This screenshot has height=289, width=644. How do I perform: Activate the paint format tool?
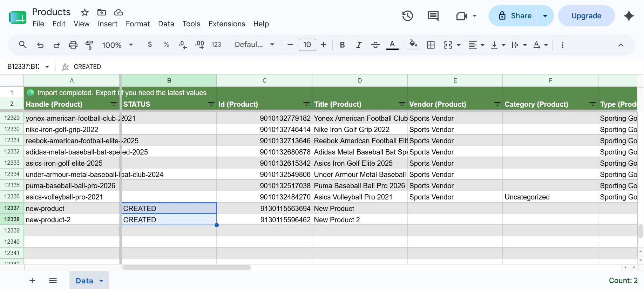[x=89, y=45]
